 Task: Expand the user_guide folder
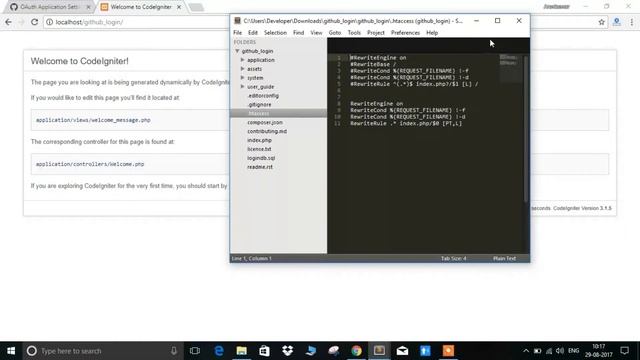[242, 87]
